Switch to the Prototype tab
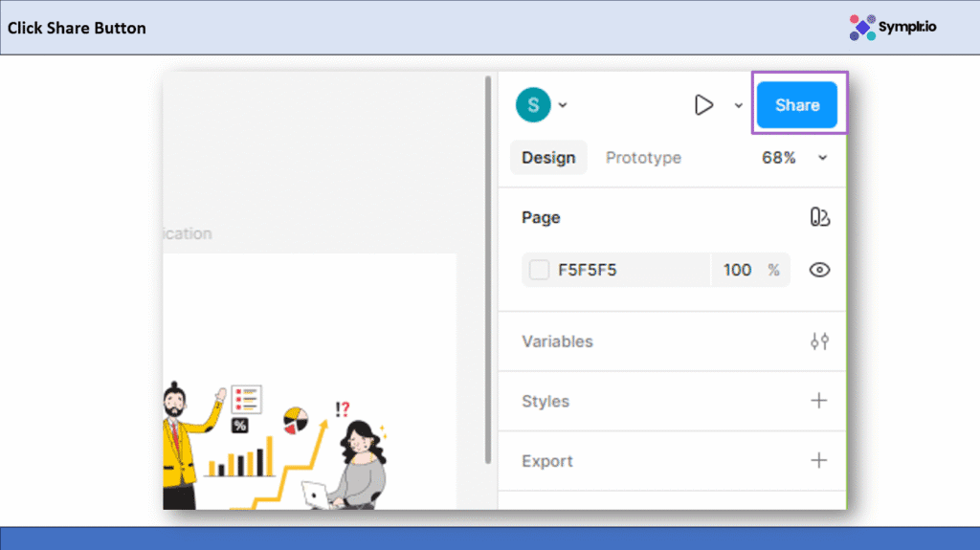 point(643,158)
